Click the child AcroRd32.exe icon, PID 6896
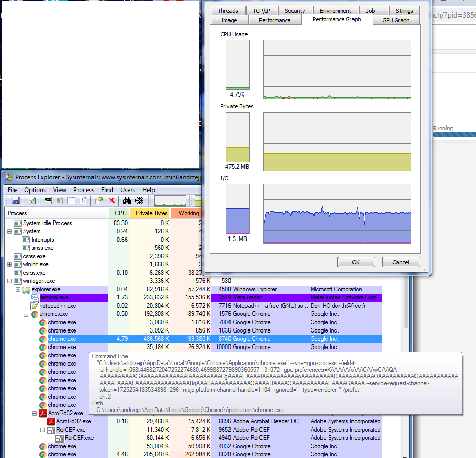 coord(51,421)
